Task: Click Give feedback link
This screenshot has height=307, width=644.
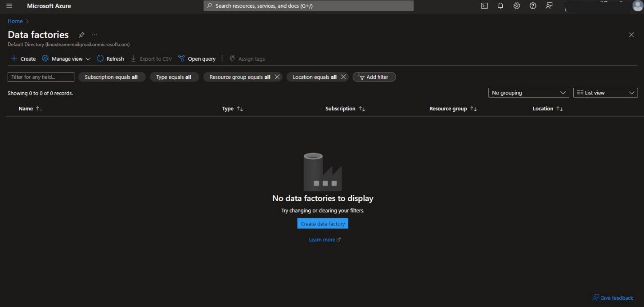Action: coord(613,298)
